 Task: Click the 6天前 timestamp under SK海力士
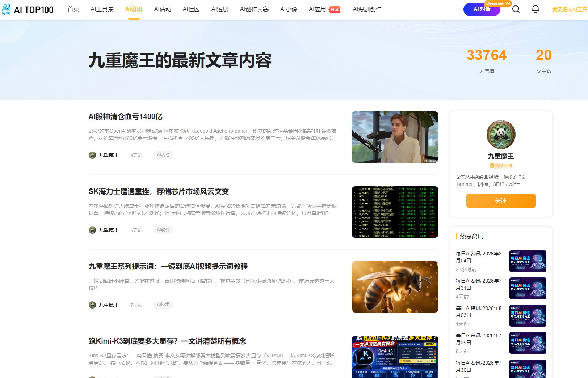click(136, 230)
